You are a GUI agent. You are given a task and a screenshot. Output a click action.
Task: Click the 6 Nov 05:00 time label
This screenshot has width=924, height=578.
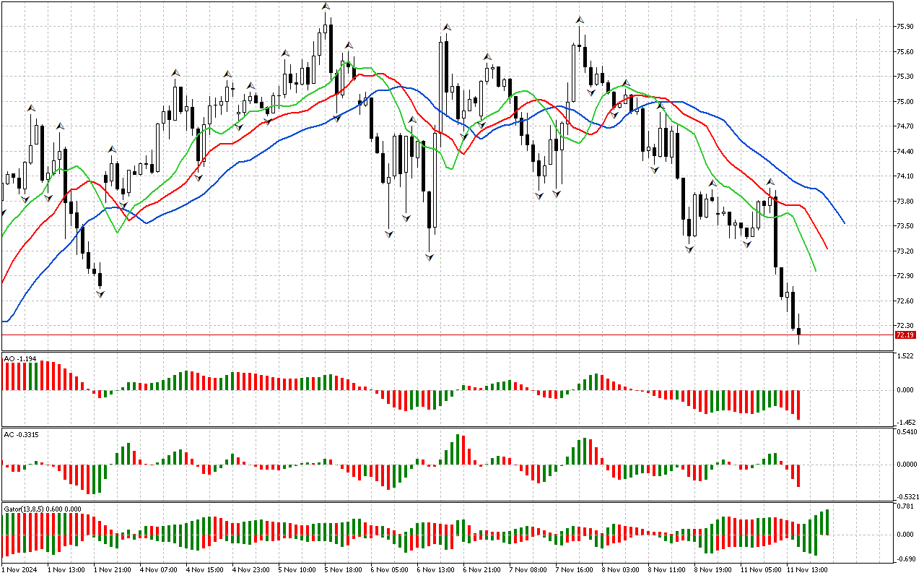pyautogui.click(x=389, y=570)
